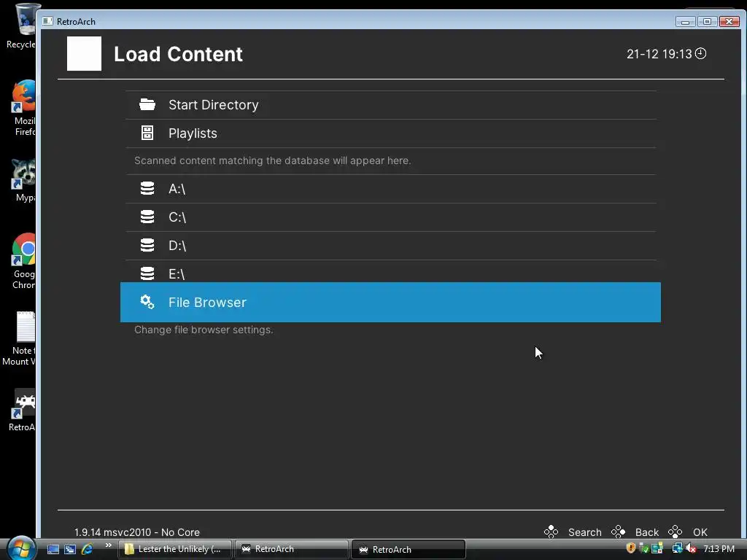Click Show Desktop quick launch icon
Screen dimensions: 747x560
pos(53,549)
